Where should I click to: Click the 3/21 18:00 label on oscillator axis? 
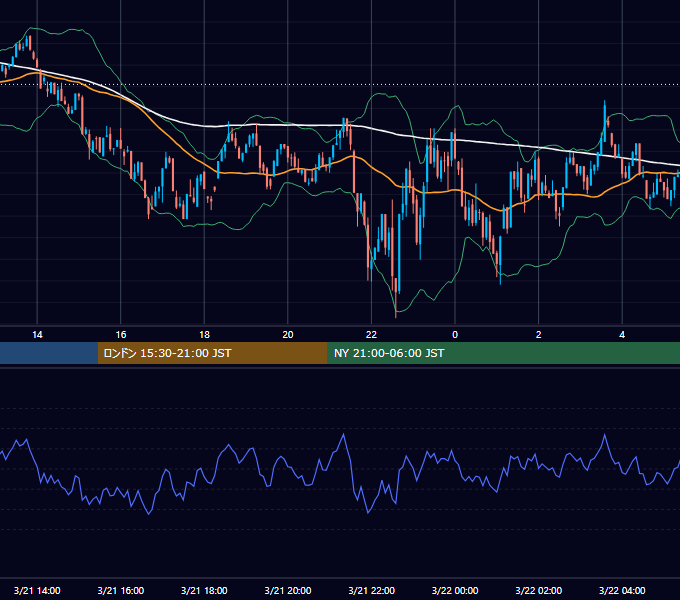204,590
